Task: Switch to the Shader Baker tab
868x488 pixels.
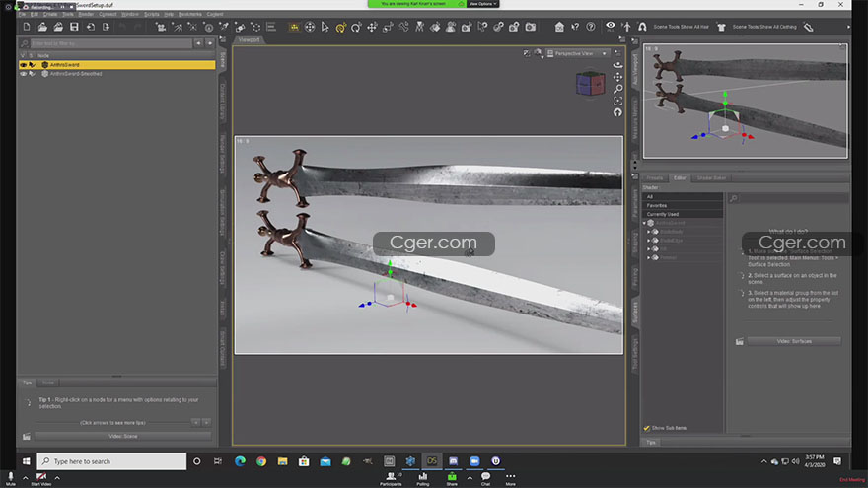Action: pos(711,178)
